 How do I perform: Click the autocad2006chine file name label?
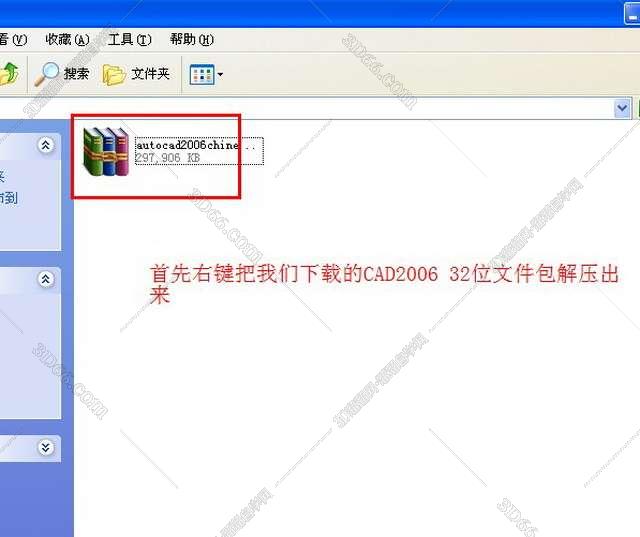click(188, 145)
